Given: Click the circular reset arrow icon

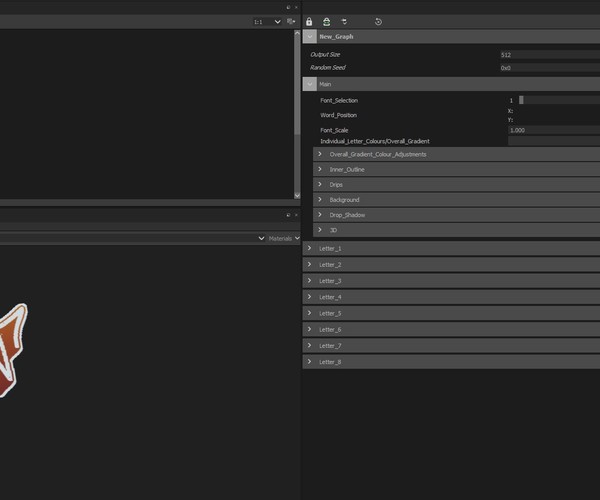Looking at the screenshot, I should click(378, 22).
